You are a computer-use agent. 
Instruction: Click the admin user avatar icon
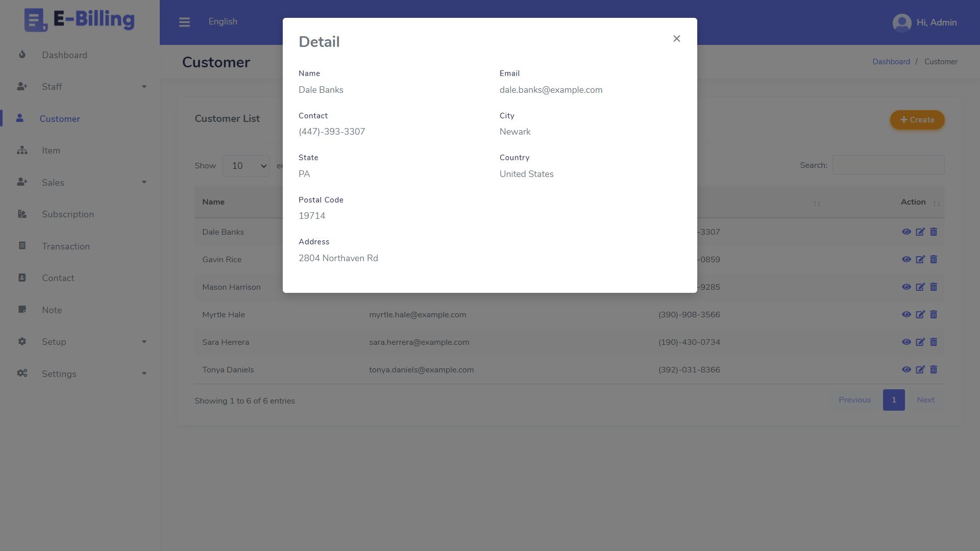pyautogui.click(x=902, y=23)
